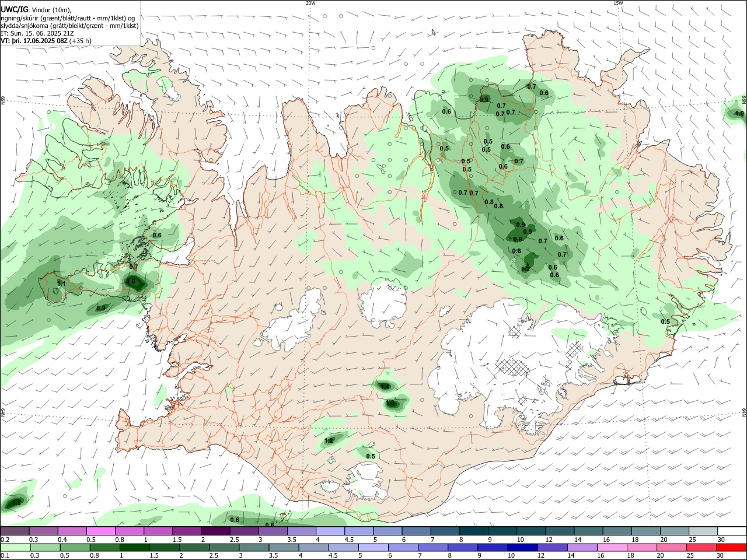Screen dimensions: 747x560
Task: Select the 14–16 lilac rain legend swatch
Action: 582,547
